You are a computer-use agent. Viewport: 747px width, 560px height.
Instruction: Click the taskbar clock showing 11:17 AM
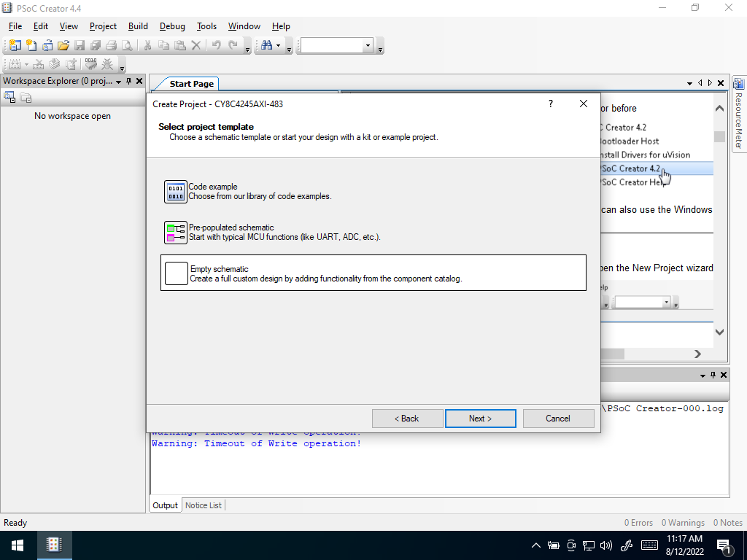click(684, 545)
